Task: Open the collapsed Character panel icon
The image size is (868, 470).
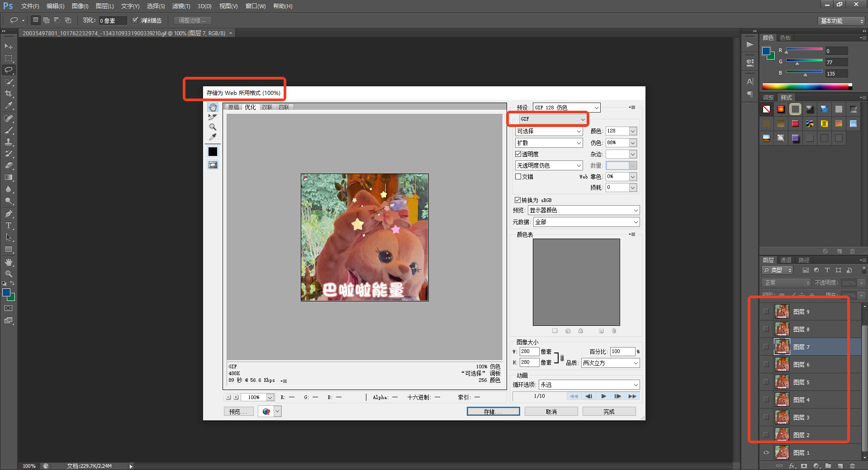Action: coord(750,81)
